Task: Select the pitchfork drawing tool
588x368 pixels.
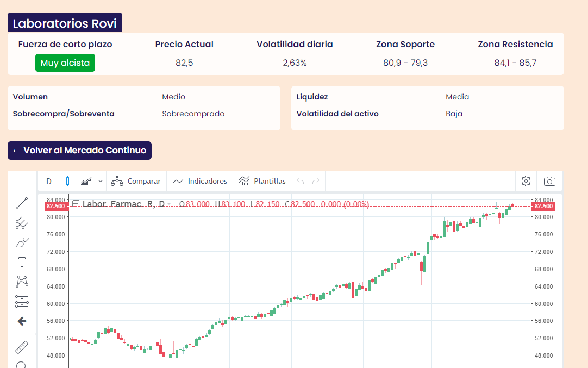Action: pyautogui.click(x=22, y=223)
